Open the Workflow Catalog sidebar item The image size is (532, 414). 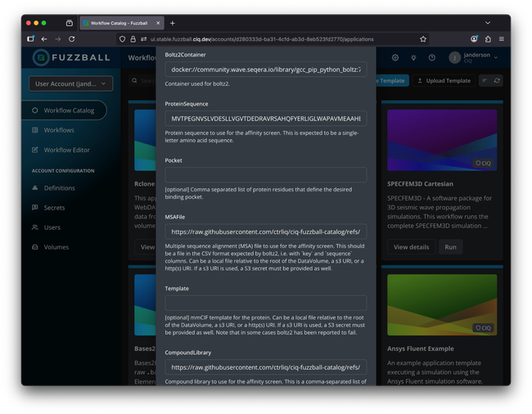(64, 110)
